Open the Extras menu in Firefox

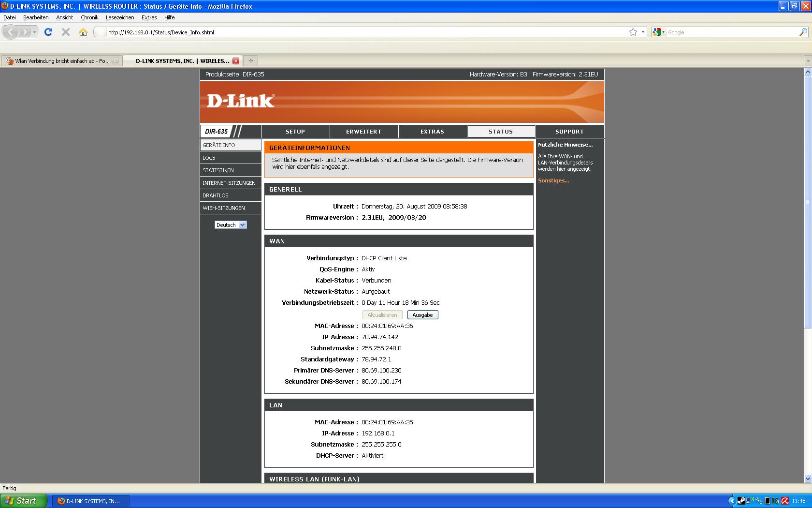point(149,17)
